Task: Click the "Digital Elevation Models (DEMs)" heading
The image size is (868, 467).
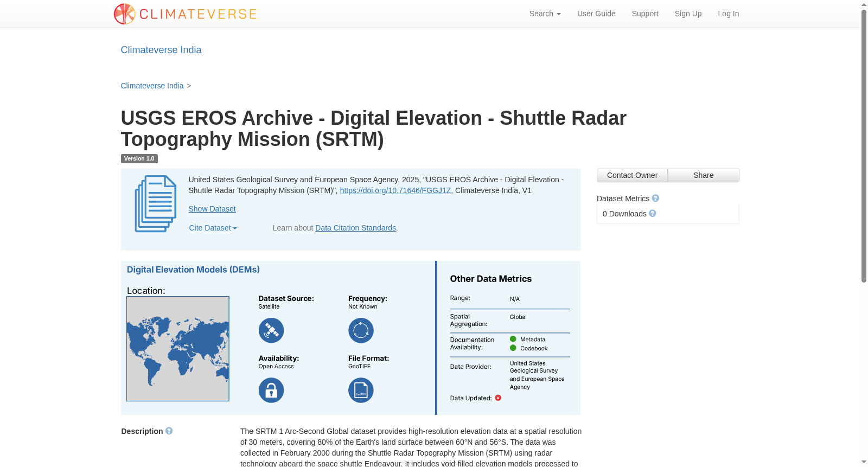Action: (x=193, y=270)
